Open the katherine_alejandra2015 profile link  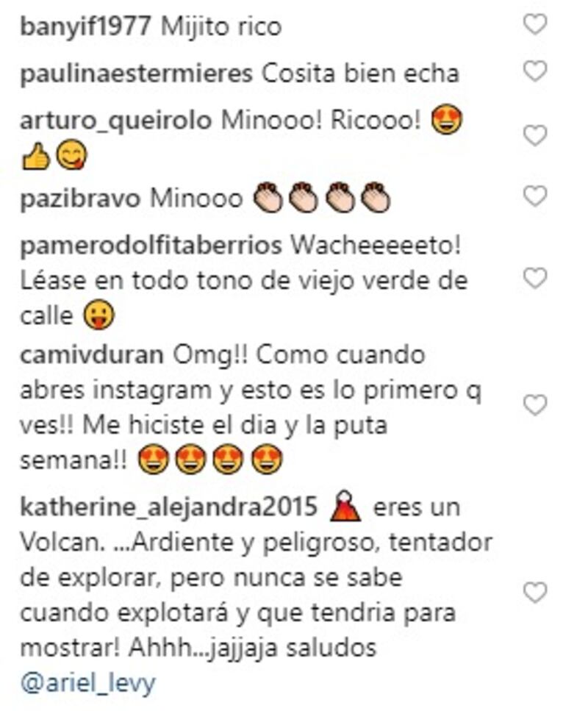[x=168, y=507]
